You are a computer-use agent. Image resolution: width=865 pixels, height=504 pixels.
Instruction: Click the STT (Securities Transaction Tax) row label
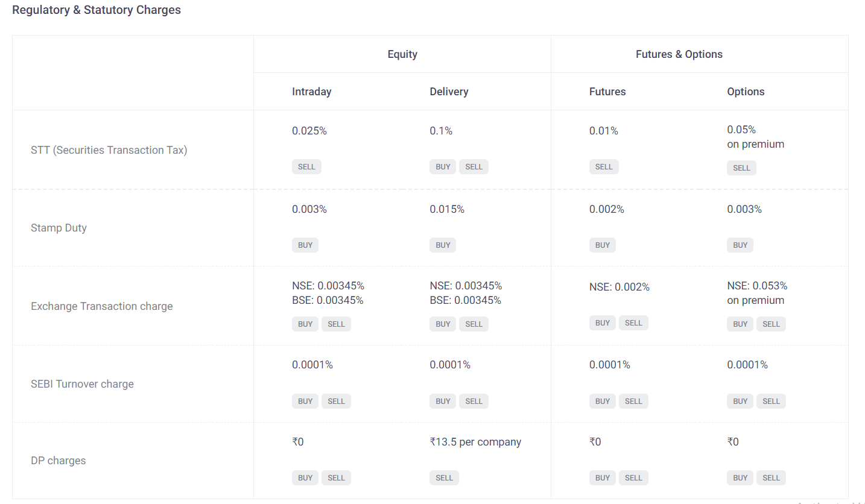click(109, 150)
